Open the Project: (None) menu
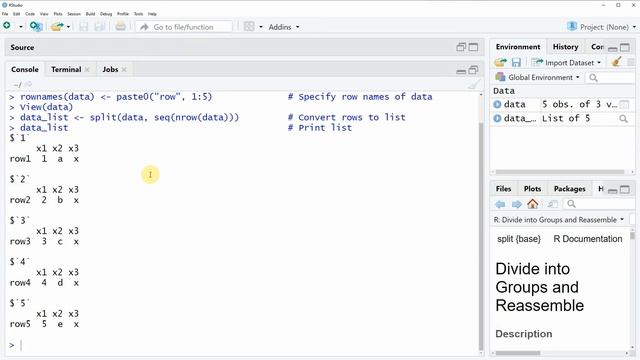 pos(601,27)
